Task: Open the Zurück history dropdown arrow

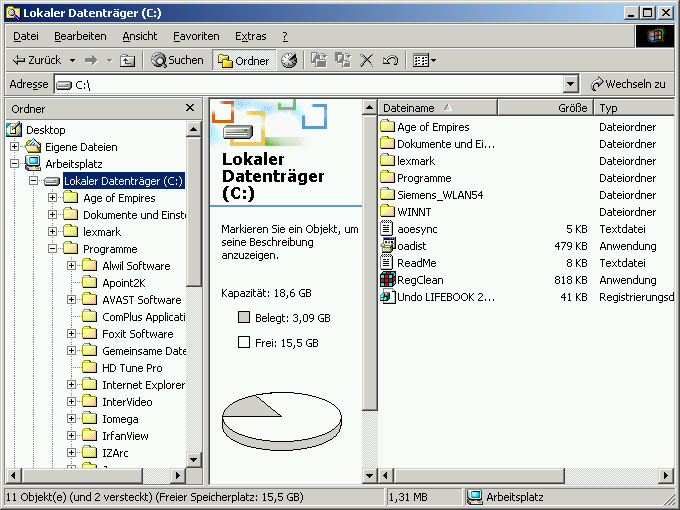Action: click(72, 60)
